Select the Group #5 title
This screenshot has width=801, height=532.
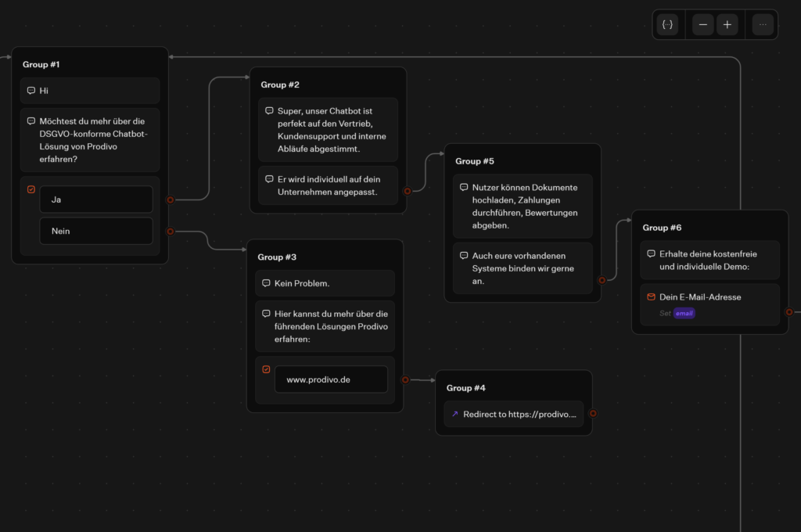(x=475, y=161)
